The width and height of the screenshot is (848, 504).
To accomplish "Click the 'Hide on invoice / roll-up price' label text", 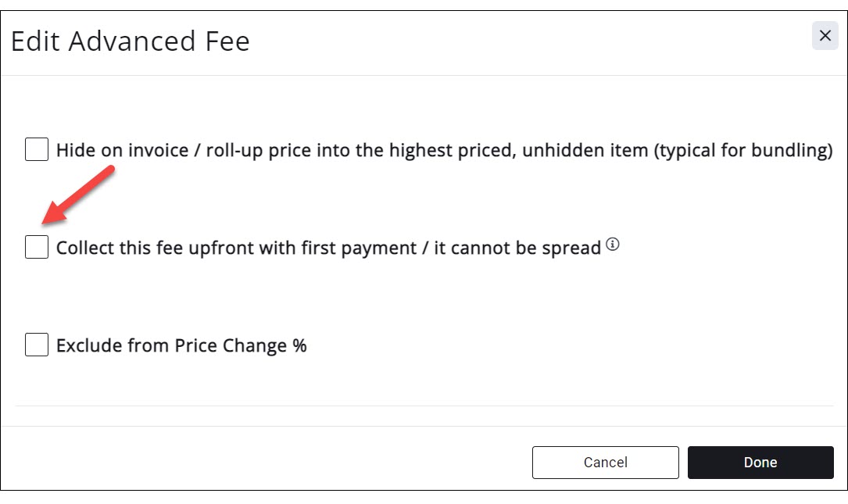I will (x=195, y=150).
